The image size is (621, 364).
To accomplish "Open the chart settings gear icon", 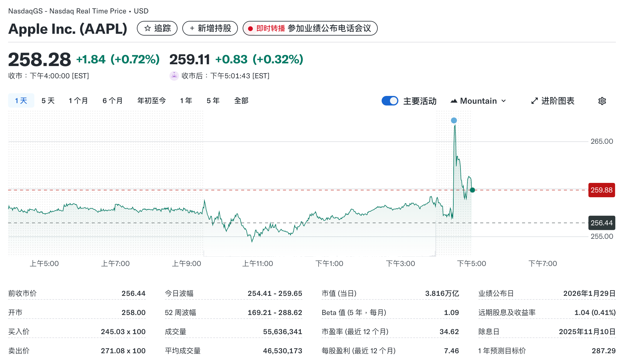I will pyautogui.click(x=602, y=101).
